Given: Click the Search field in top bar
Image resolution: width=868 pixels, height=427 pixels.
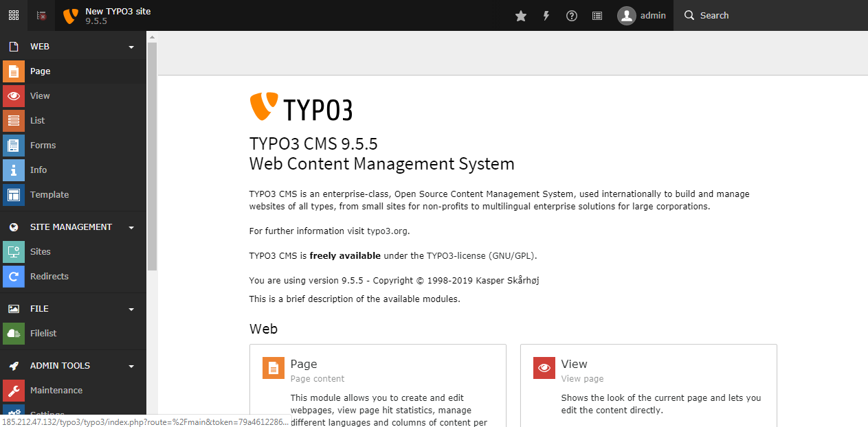Looking at the screenshot, I should pyautogui.click(x=770, y=16).
